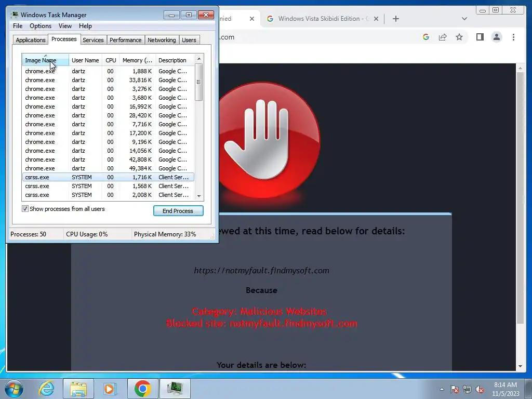Toggle Show processes from all users
The width and height of the screenshot is (532, 399).
(25, 209)
